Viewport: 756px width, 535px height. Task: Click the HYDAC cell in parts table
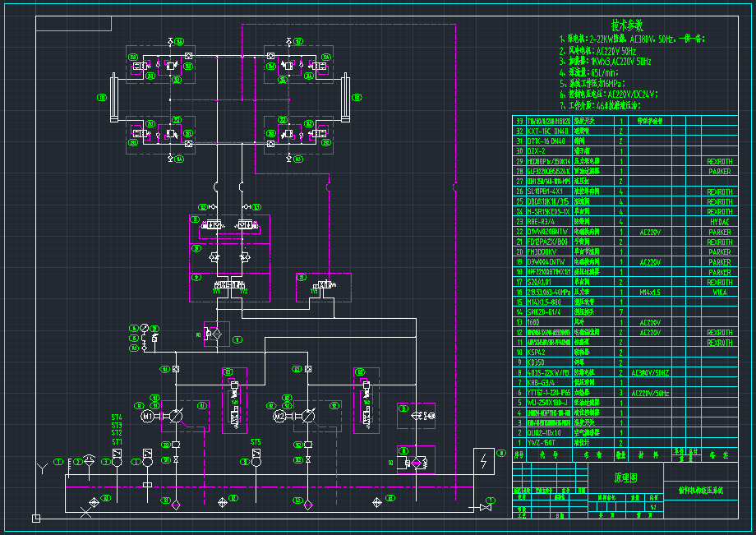point(719,222)
